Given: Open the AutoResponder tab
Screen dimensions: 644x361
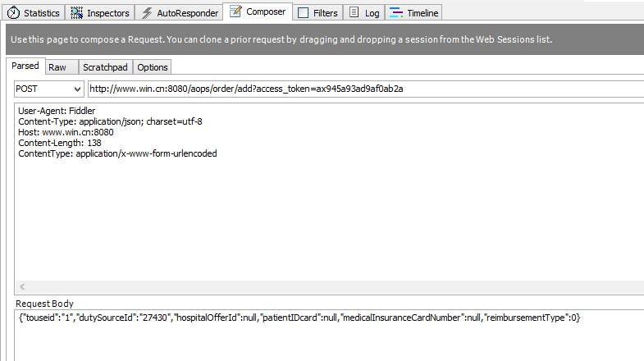Looking at the screenshot, I should coord(179,13).
